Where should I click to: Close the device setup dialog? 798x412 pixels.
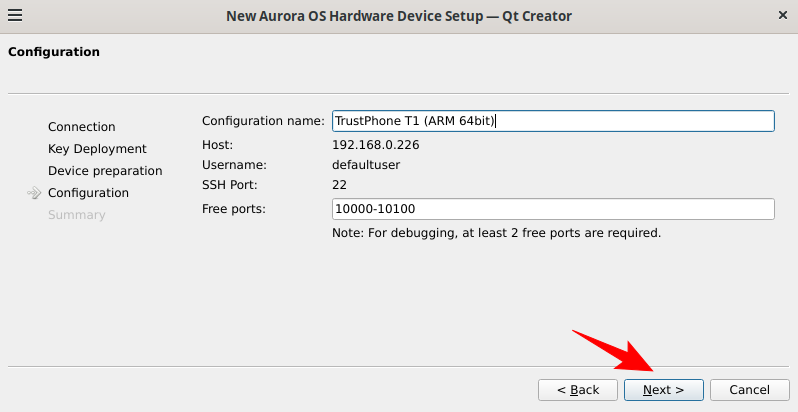pyautogui.click(x=783, y=16)
